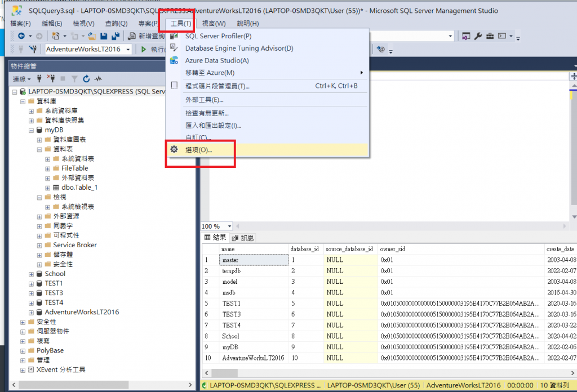This screenshot has width=577, height=392.
Task: Click disconnect plug icon in Object Explorer
Action: [51, 79]
